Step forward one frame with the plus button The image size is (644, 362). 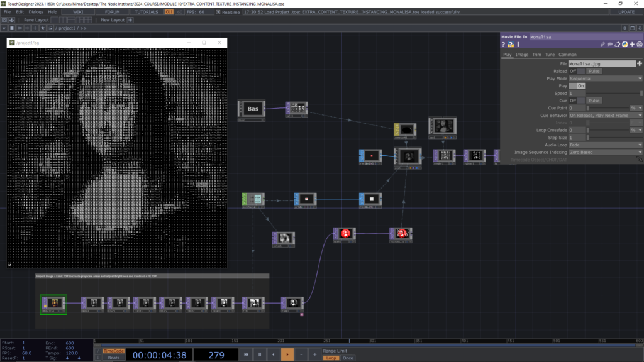click(x=314, y=354)
